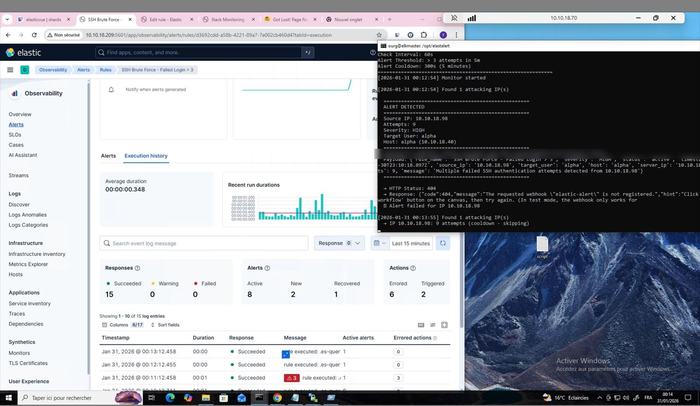Click signal bars icon in remote toolbar
Screen dimensions: 700x406
click(472, 18)
